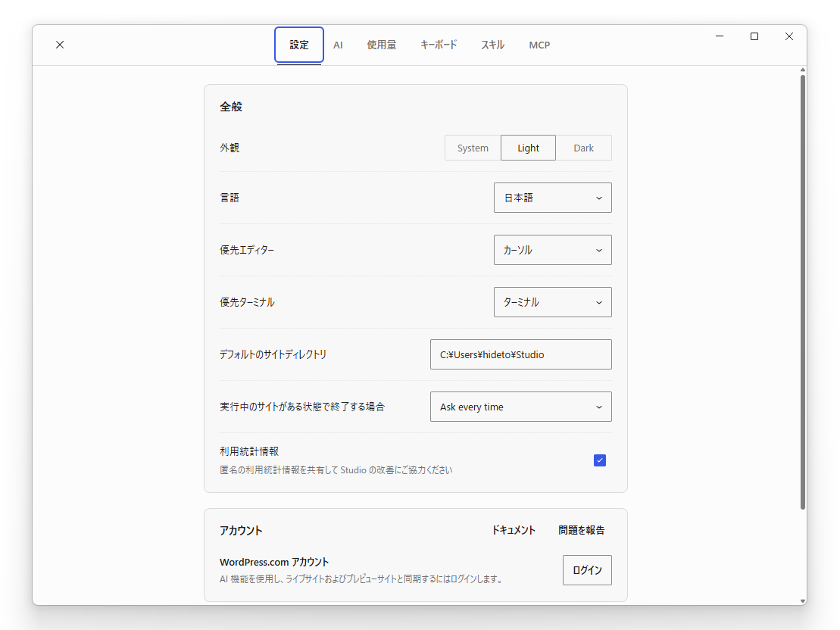Click the default site directory field
Viewport: 840px width, 630px height.
520,354
